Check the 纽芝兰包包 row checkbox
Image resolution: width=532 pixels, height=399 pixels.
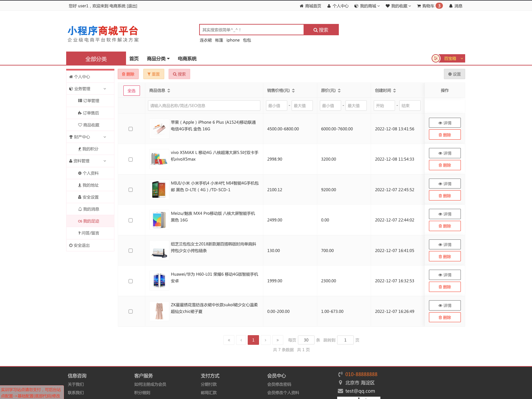coord(131,251)
